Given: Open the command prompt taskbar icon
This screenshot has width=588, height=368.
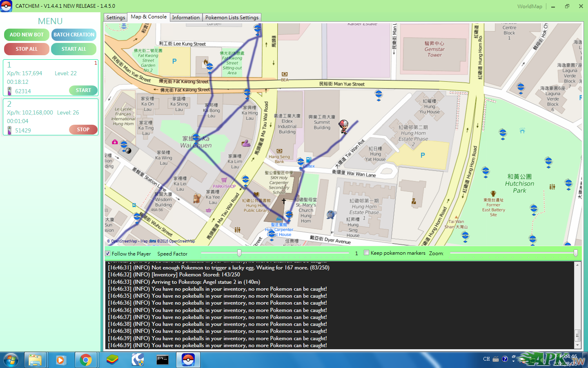Looking at the screenshot, I should tap(163, 360).
